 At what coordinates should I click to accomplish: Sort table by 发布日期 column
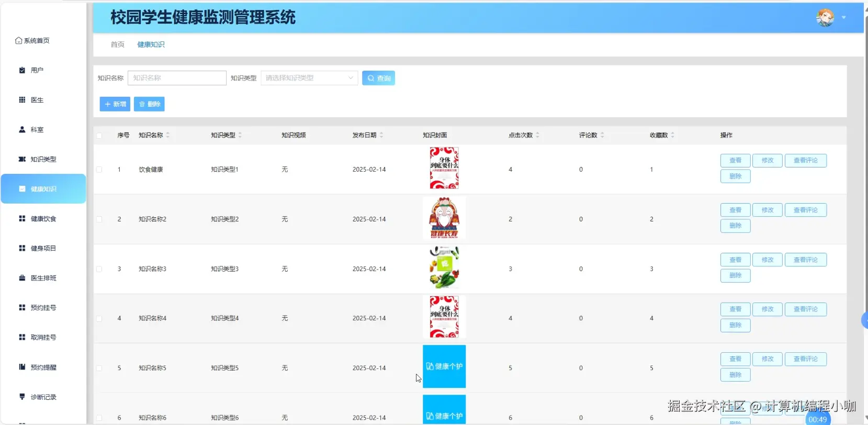pos(381,135)
